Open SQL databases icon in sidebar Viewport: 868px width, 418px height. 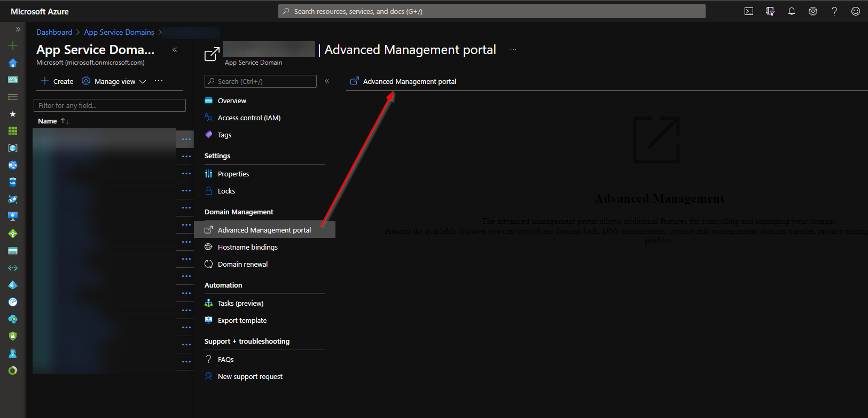click(x=13, y=182)
